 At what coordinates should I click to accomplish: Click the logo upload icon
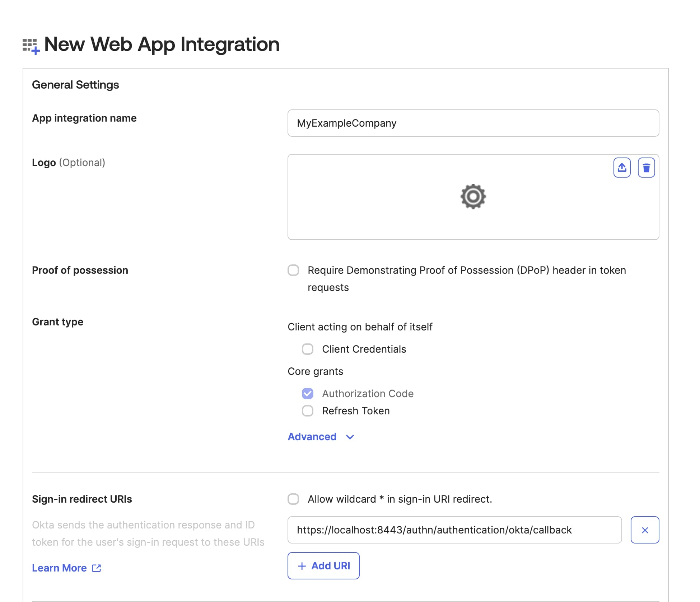pos(622,167)
